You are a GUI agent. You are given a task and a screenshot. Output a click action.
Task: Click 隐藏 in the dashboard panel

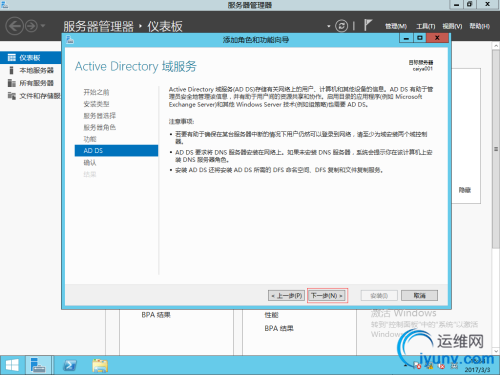[465, 190]
